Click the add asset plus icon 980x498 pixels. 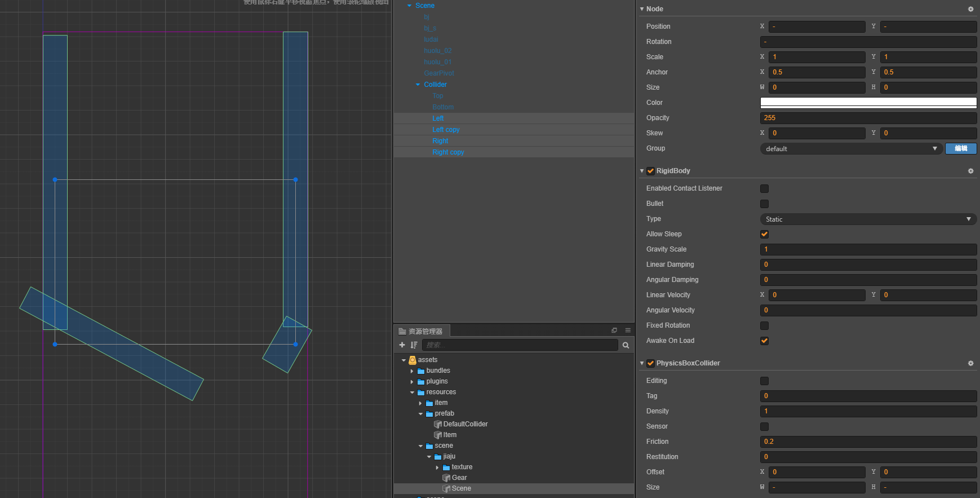point(402,345)
